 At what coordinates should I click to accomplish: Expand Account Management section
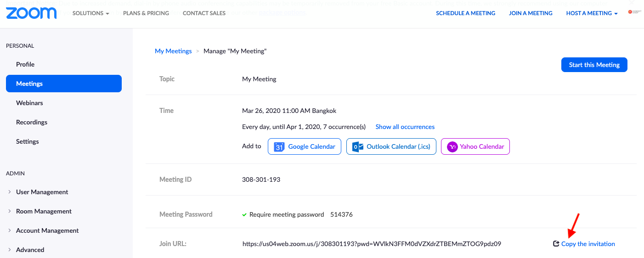[x=44, y=230]
